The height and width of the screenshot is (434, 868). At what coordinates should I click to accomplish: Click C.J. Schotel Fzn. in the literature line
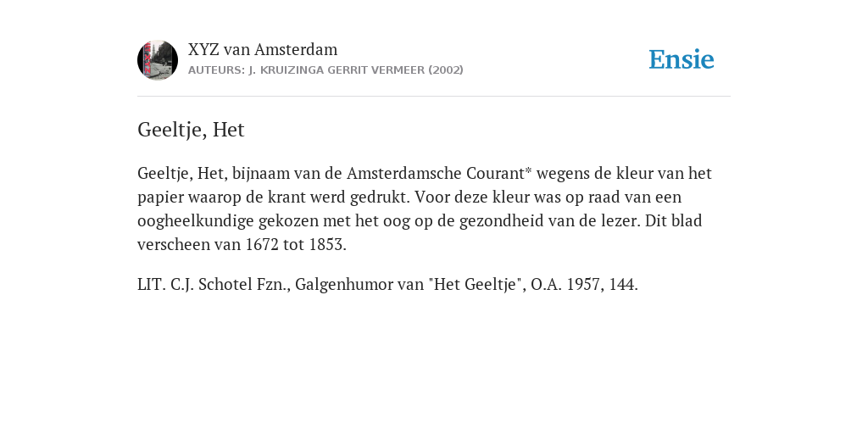(x=231, y=285)
